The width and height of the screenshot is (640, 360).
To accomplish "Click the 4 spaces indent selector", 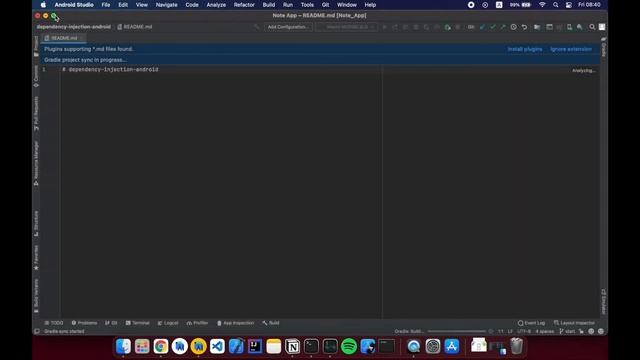I will tap(544, 331).
